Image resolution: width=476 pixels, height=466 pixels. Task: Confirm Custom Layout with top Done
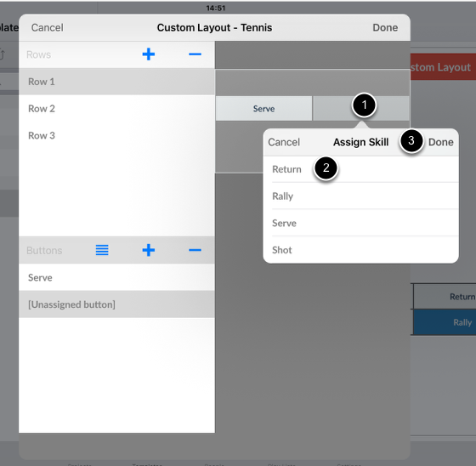pyautogui.click(x=385, y=28)
